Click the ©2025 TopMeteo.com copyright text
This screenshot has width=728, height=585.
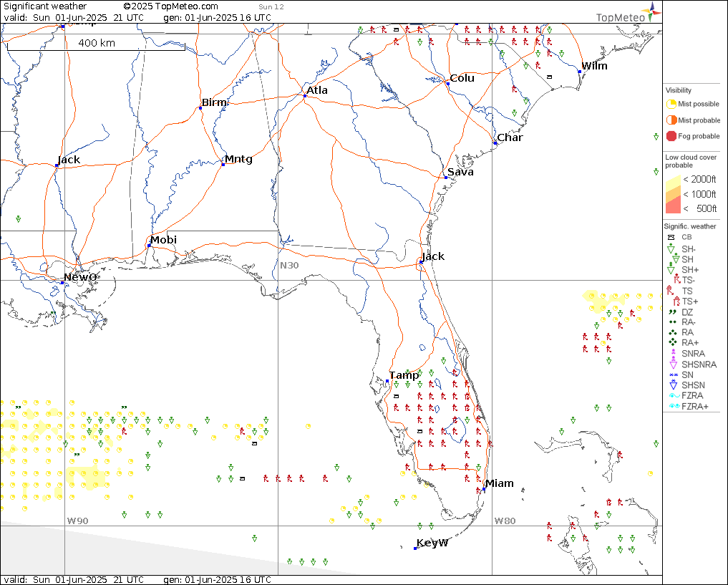170,6
